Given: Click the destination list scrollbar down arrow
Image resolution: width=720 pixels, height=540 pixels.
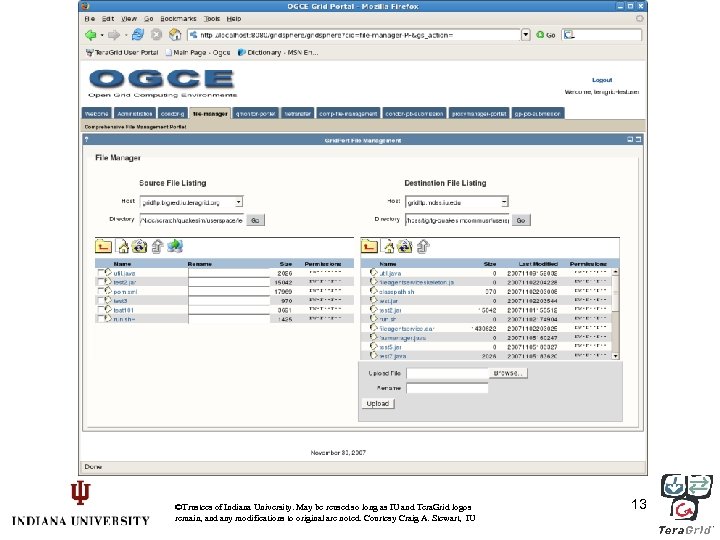Looking at the screenshot, I should tap(615, 356).
